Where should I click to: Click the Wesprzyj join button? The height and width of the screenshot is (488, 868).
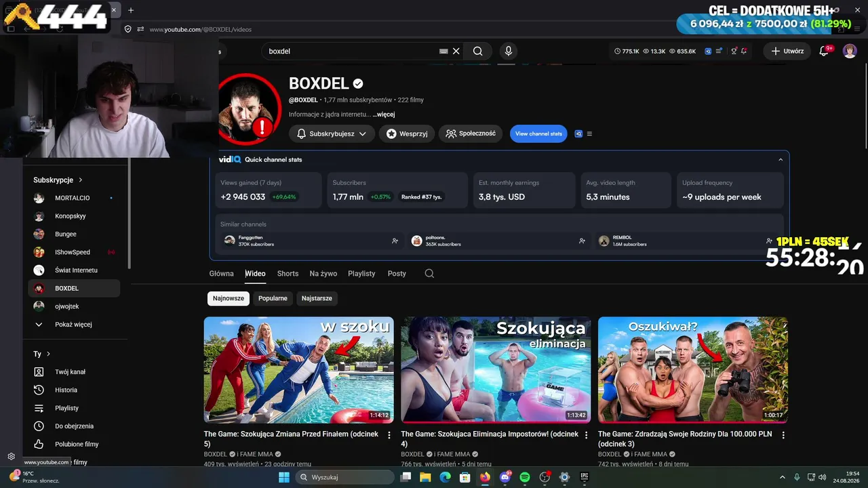click(x=407, y=134)
